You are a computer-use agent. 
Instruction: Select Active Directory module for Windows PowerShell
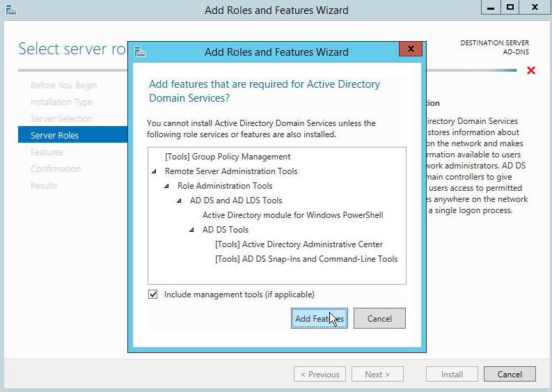point(292,215)
